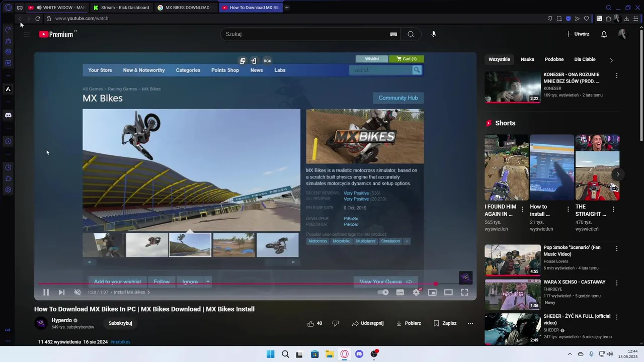Open more actions three-dot menu under video
Image resolution: width=644 pixels, height=362 pixels.
click(470, 323)
